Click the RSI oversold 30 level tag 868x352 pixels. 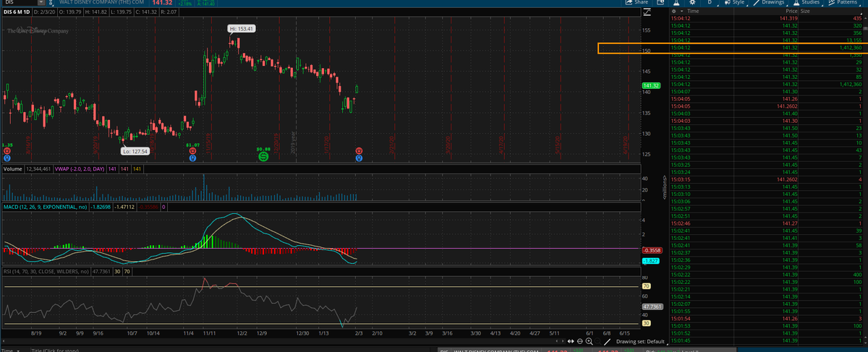tap(645, 323)
